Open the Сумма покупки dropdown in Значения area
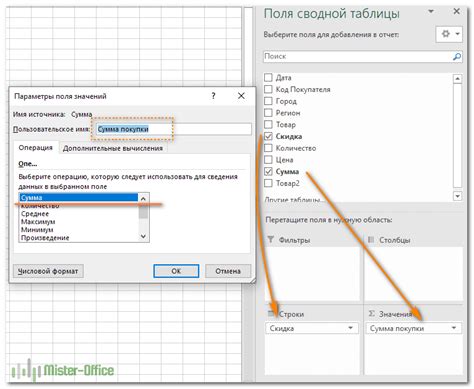Screen dimensions: 474x389 [454, 328]
